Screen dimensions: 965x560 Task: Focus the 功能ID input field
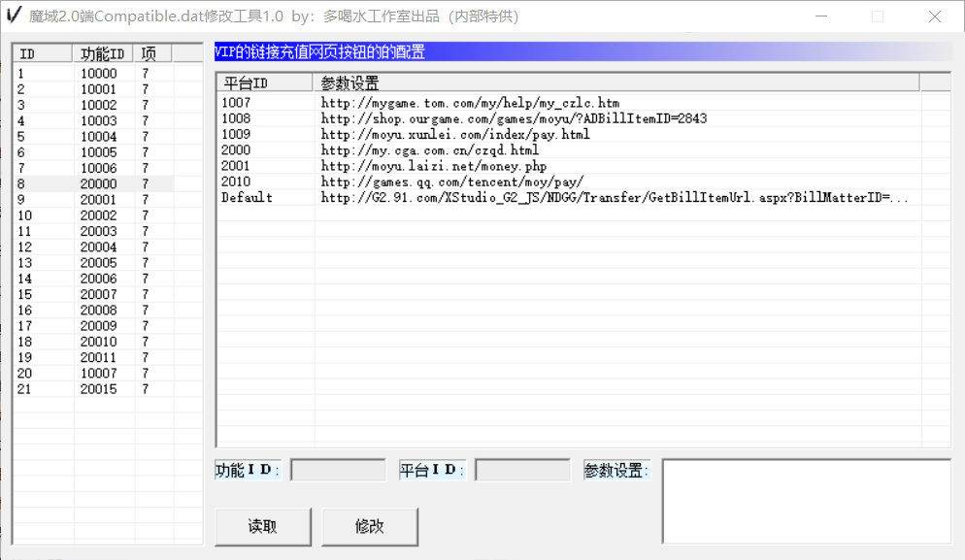point(338,470)
